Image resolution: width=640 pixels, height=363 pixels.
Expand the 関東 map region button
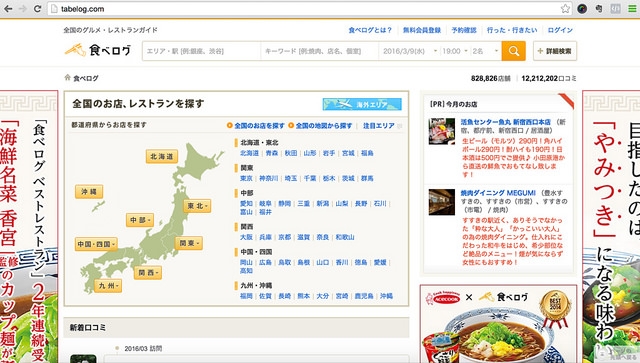point(189,243)
